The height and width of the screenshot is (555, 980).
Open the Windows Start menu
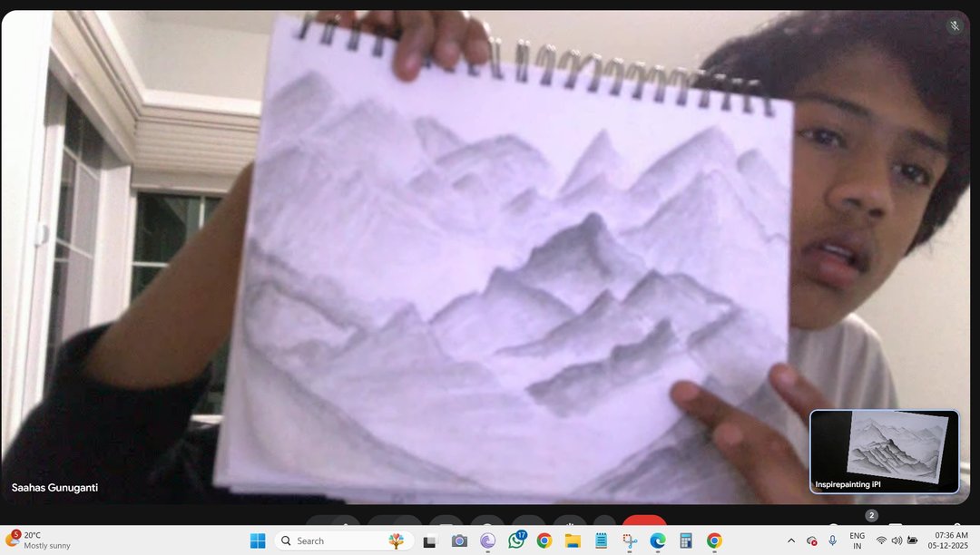click(x=258, y=540)
